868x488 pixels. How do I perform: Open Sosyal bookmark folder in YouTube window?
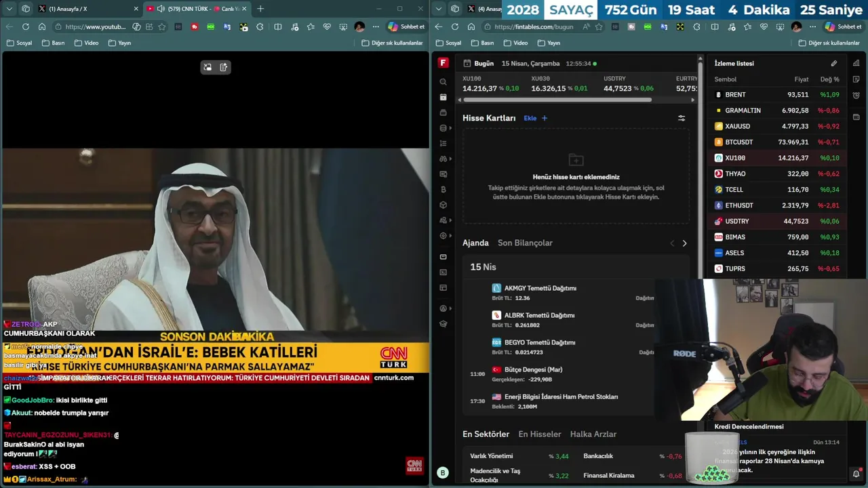19,43
